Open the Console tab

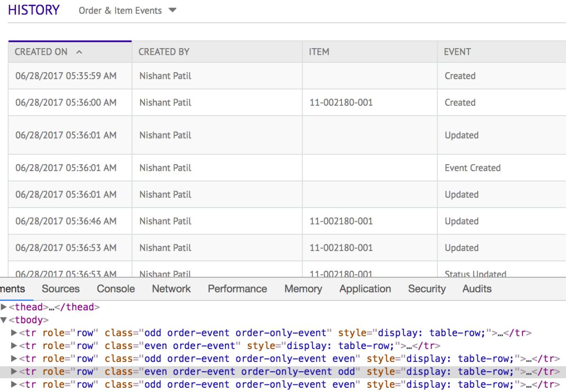click(116, 289)
